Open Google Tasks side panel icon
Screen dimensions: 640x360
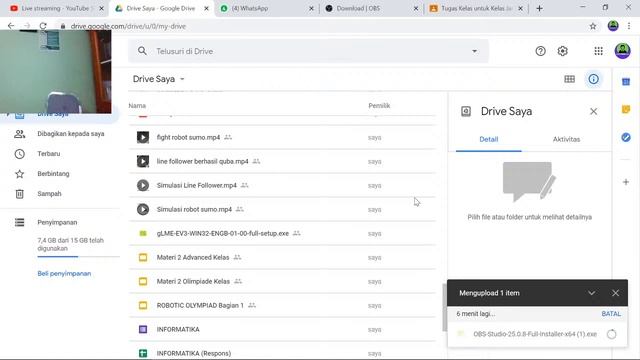point(626,138)
